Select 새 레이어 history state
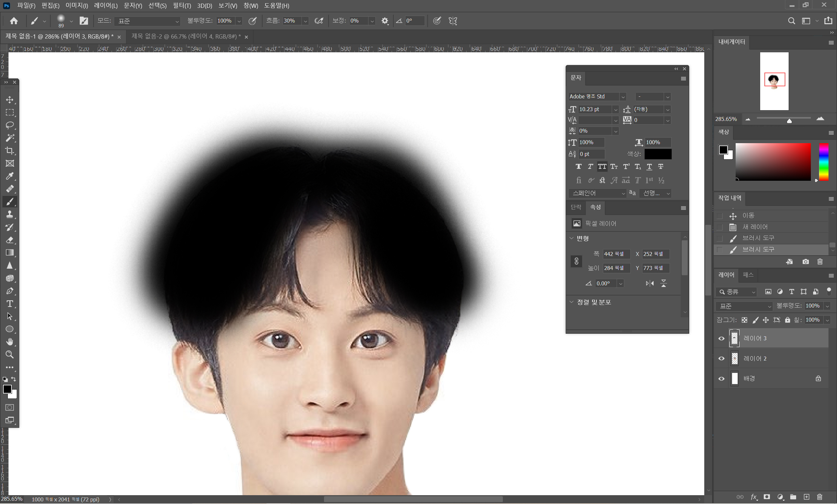The height and width of the screenshot is (504, 837). pos(755,227)
